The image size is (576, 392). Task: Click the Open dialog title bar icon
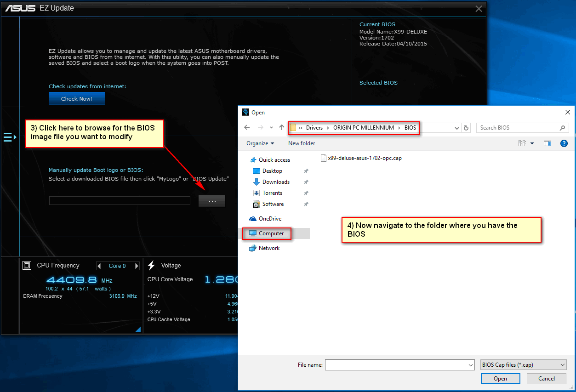(x=245, y=112)
